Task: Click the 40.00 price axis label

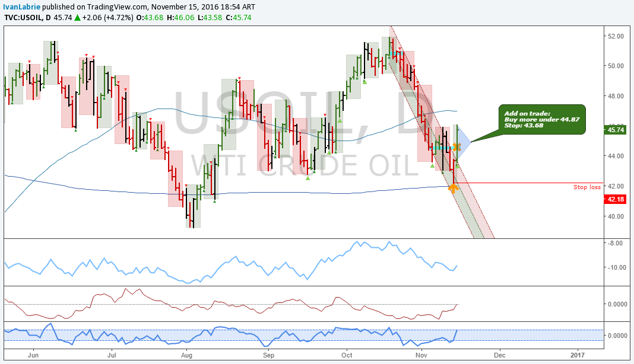Action: (x=616, y=216)
